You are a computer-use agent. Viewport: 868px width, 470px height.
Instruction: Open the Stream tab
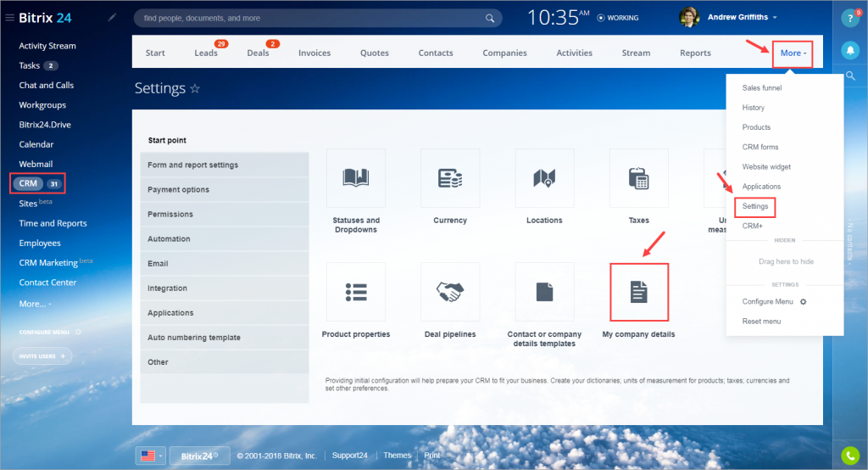click(x=636, y=53)
